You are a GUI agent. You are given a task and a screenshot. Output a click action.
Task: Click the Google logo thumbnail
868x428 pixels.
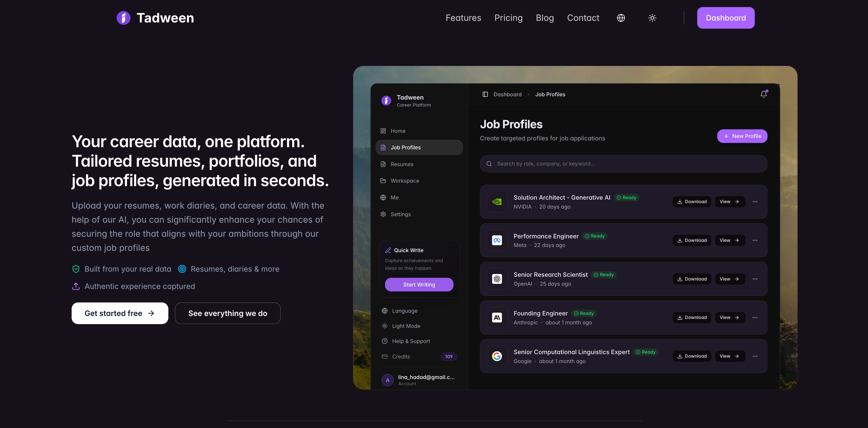pos(497,356)
